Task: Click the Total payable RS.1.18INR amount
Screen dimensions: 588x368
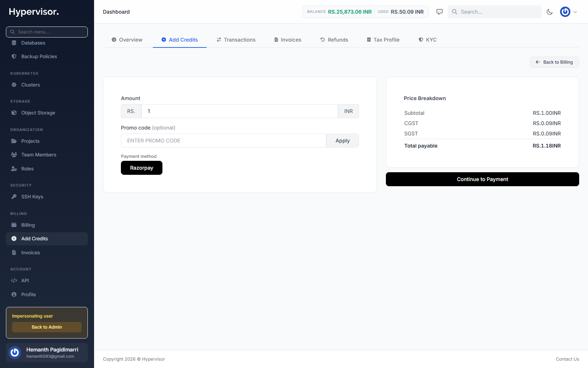Action: [547, 146]
